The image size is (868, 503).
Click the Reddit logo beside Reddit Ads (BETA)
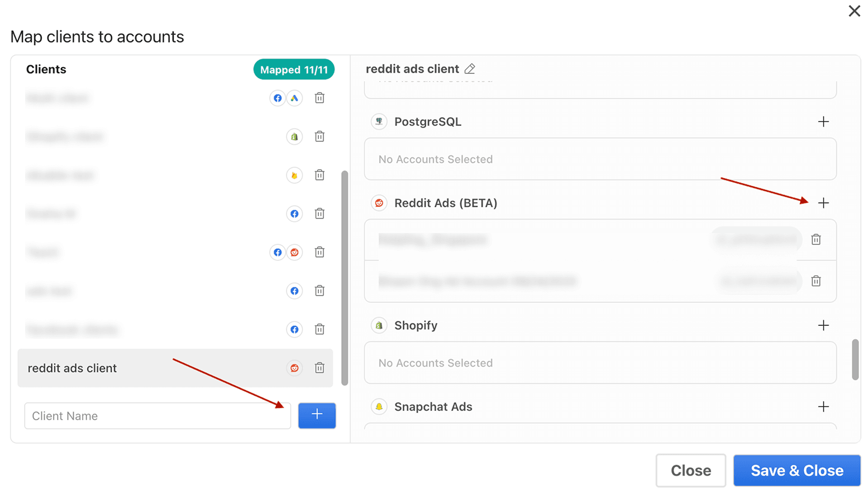coord(379,203)
